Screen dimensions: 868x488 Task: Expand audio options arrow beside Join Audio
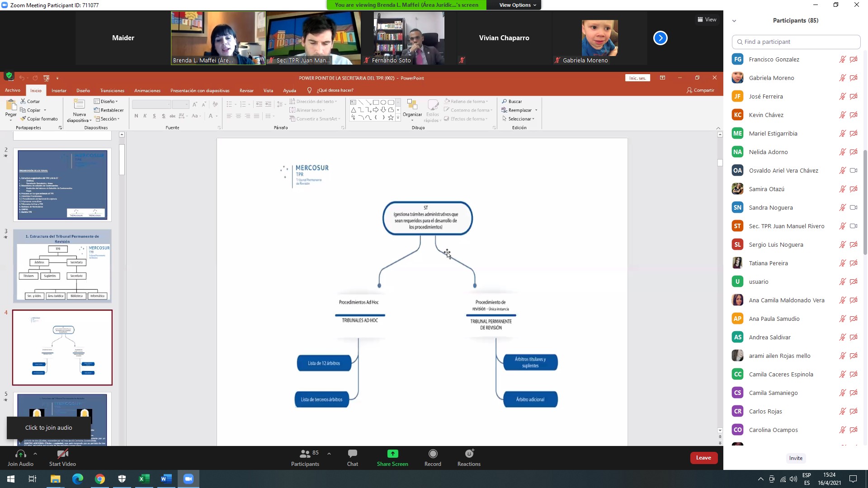[x=35, y=454]
